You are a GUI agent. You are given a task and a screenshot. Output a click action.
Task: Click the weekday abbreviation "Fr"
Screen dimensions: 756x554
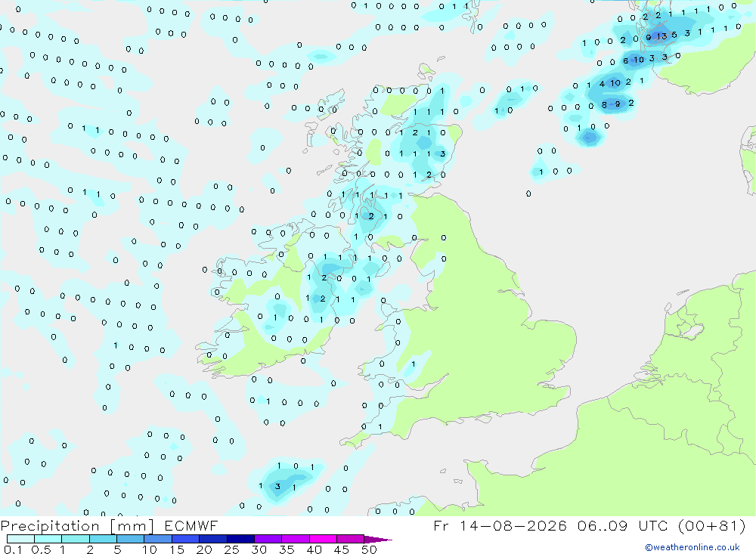pos(441,525)
